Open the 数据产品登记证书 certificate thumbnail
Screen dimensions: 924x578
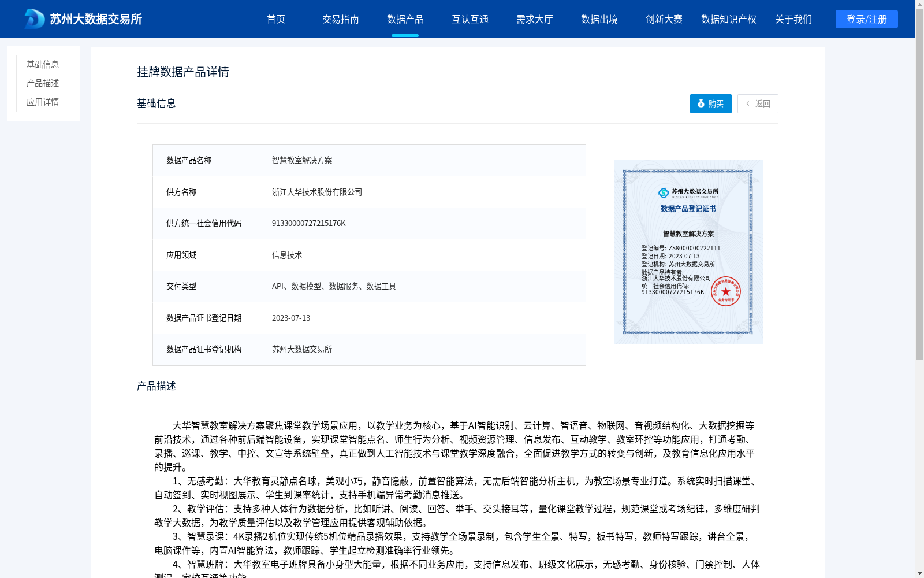click(x=688, y=252)
